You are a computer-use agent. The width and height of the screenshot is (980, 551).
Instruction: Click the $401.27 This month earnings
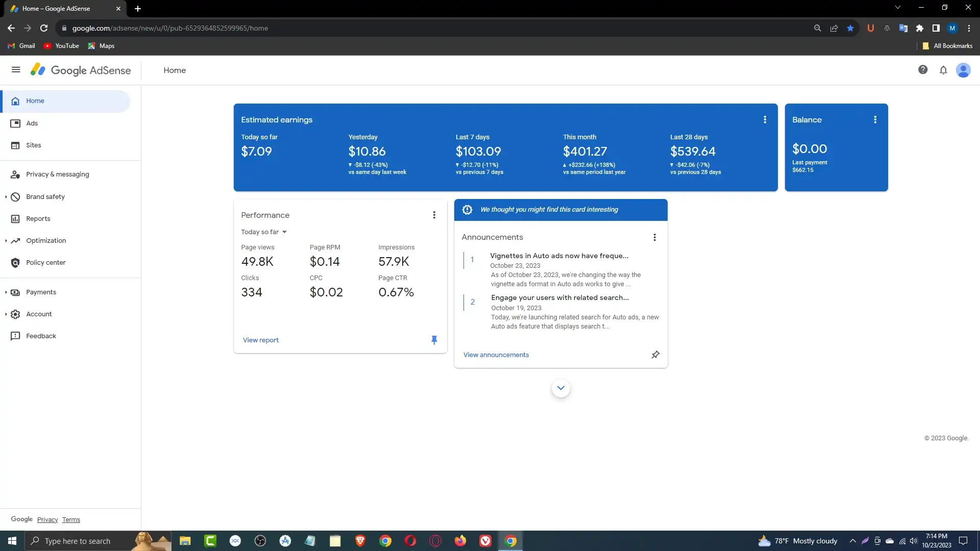(585, 152)
